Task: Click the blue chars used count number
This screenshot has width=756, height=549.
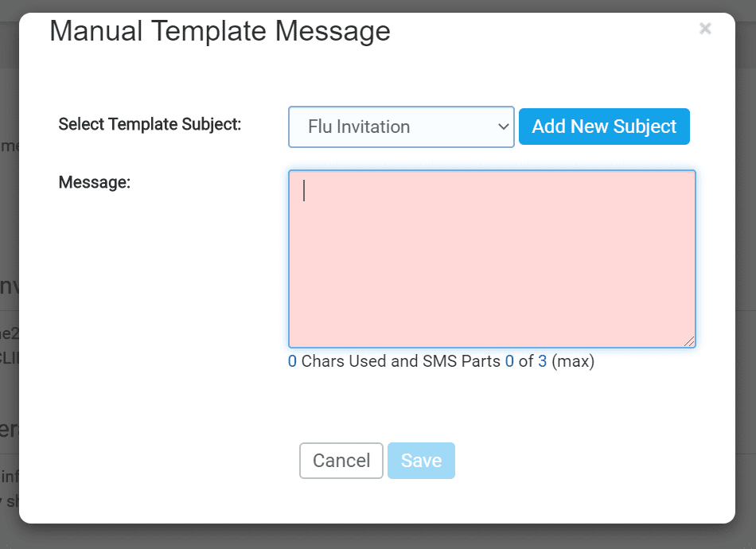Action: tap(292, 361)
